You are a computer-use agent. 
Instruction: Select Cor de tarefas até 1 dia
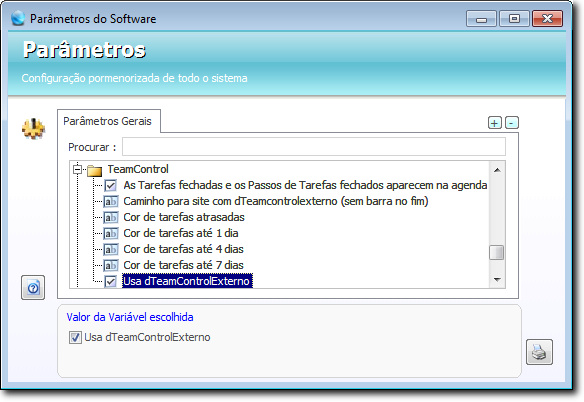click(x=181, y=233)
